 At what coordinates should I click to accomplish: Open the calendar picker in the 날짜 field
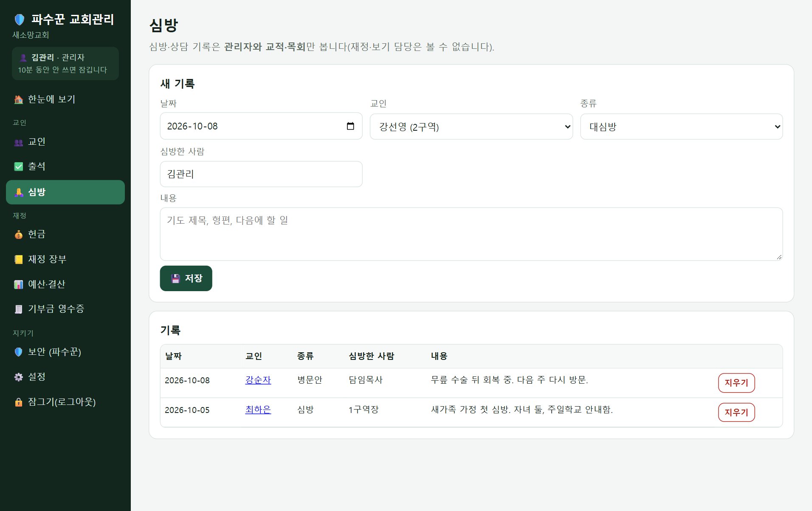coord(350,126)
